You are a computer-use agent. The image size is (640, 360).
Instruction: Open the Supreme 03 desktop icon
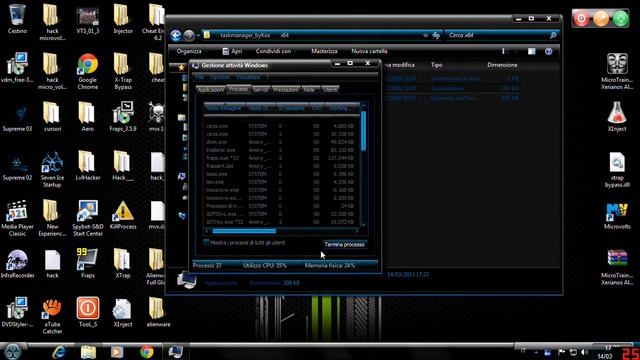click(x=17, y=117)
